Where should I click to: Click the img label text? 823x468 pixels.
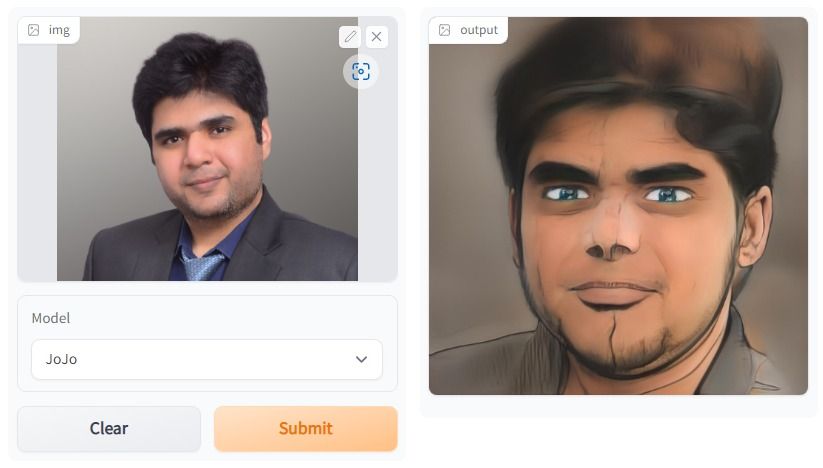[59, 30]
